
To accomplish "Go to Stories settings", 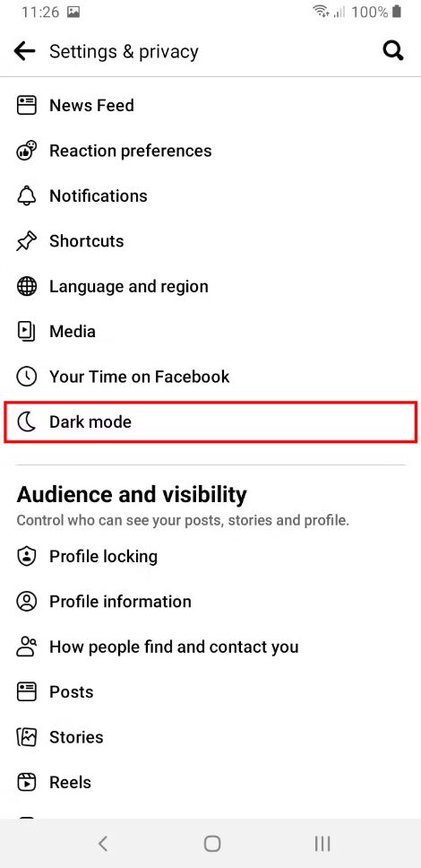I will [210, 737].
